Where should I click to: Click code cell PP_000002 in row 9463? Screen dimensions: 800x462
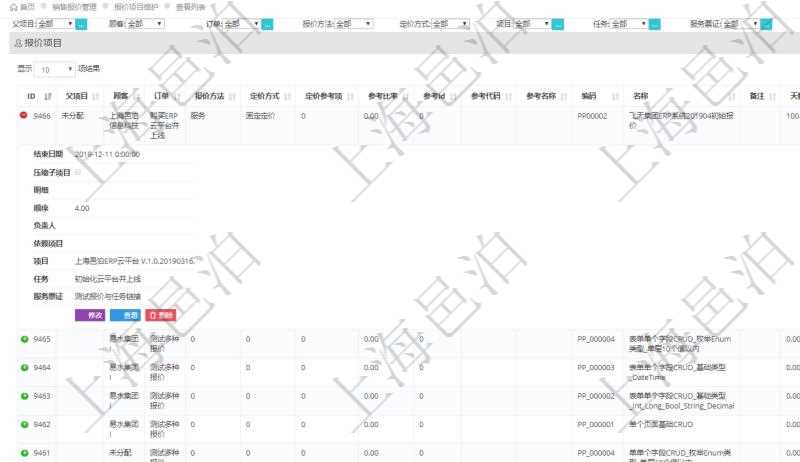[x=596, y=396]
